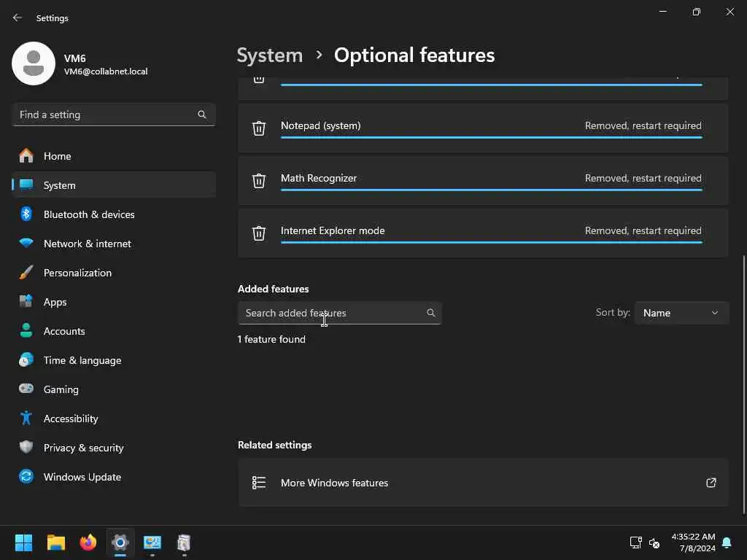Open Personalization settings
This screenshot has height=560, width=747.
114,273
